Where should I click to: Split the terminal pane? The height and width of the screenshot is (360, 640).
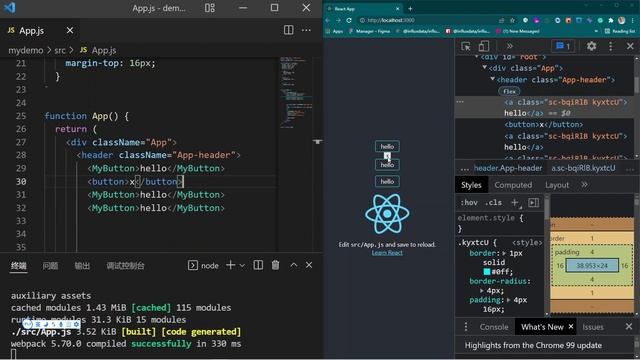(258, 265)
